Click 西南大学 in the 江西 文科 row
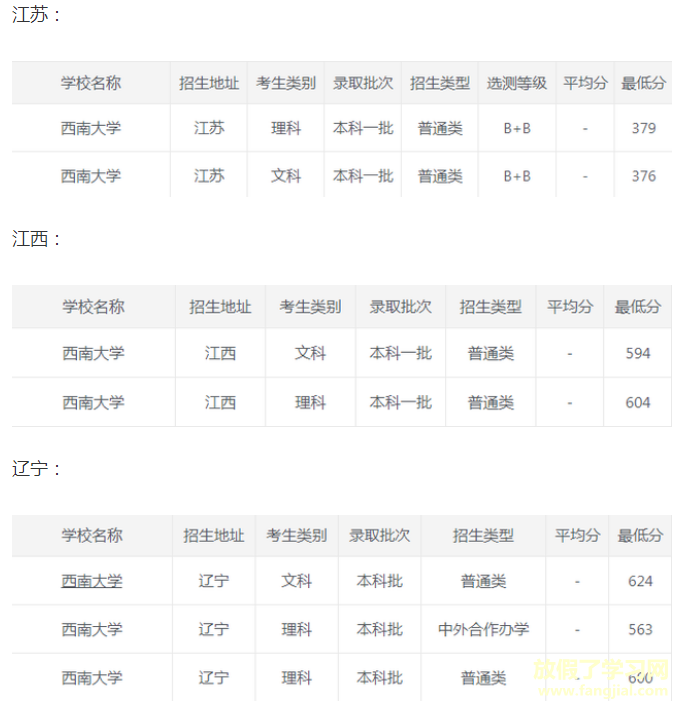676x709 pixels. click(93, 353)
